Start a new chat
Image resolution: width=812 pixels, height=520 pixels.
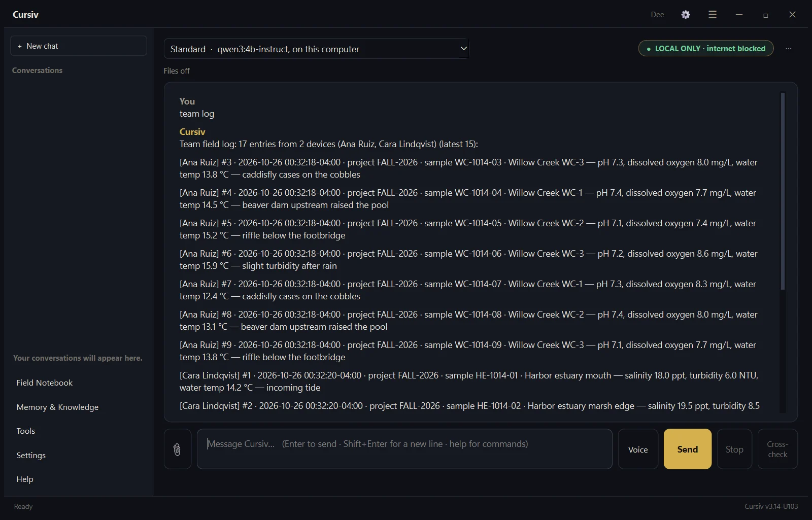[79, 46]
